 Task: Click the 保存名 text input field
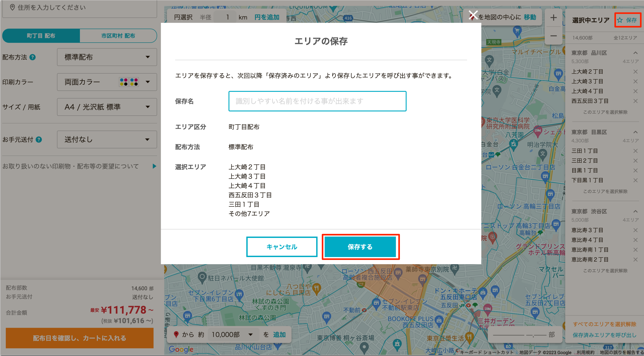click(x=317, y=101)
